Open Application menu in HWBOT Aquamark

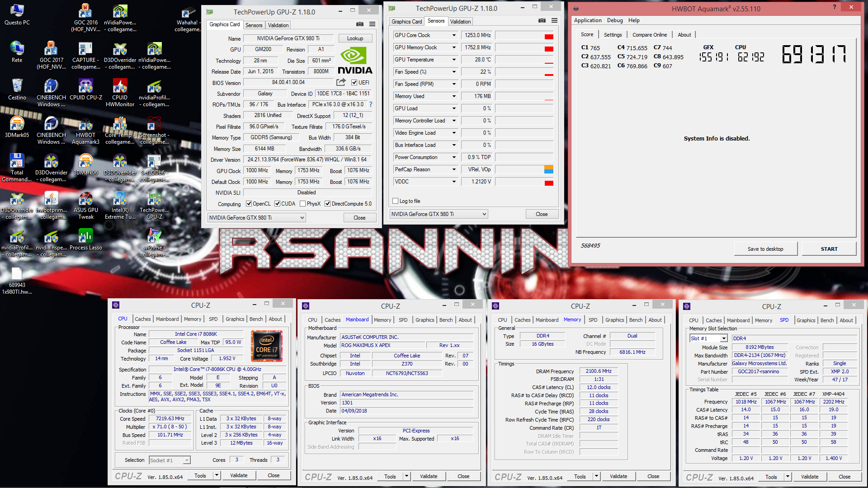coord(588,20)
